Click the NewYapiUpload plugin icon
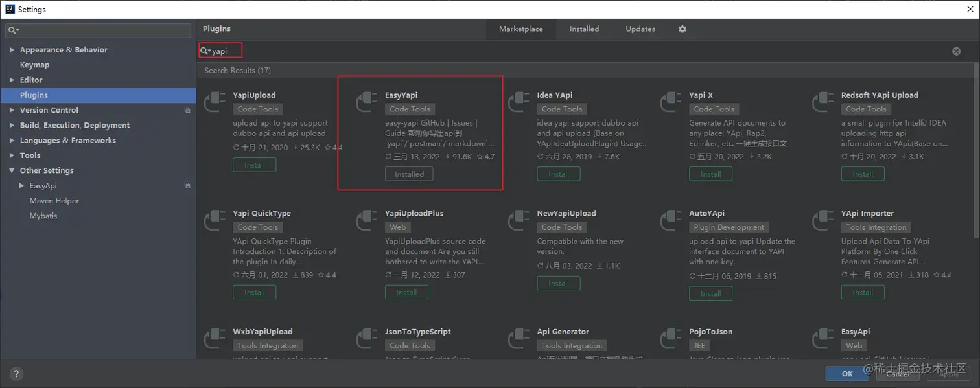 519,221
